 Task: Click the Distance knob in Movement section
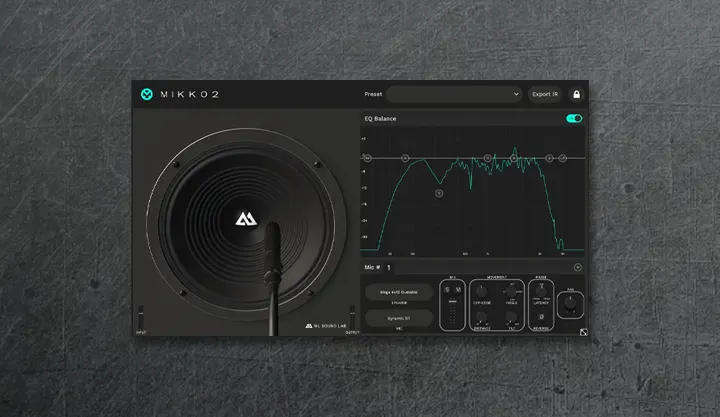click(484, 317)
